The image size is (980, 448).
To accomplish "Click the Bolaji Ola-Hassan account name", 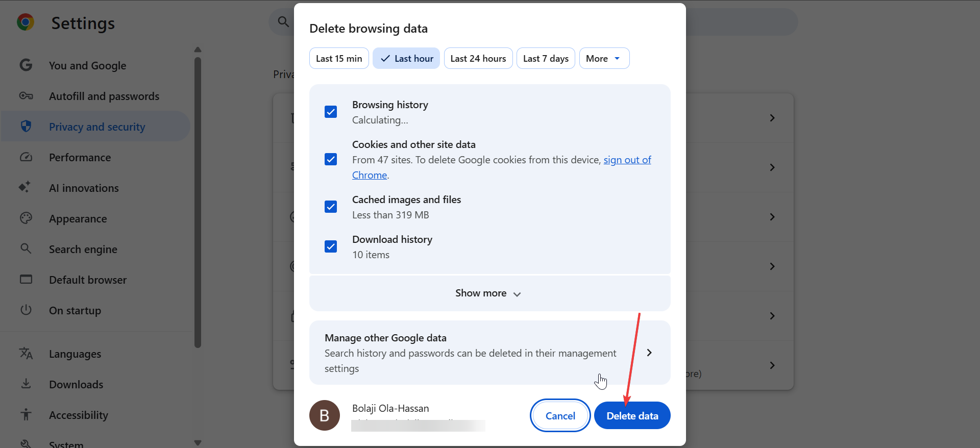I will pos(390,408).
